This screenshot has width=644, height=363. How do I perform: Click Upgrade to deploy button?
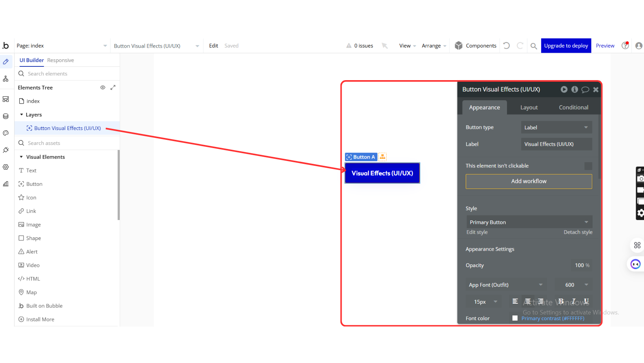point(566,46)
